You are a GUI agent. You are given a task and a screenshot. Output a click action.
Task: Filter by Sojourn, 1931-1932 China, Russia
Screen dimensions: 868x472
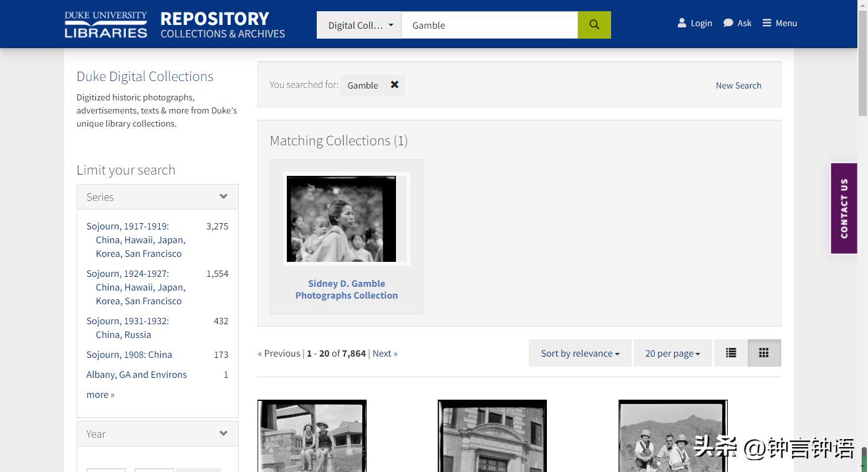click(x=128, y=327)
